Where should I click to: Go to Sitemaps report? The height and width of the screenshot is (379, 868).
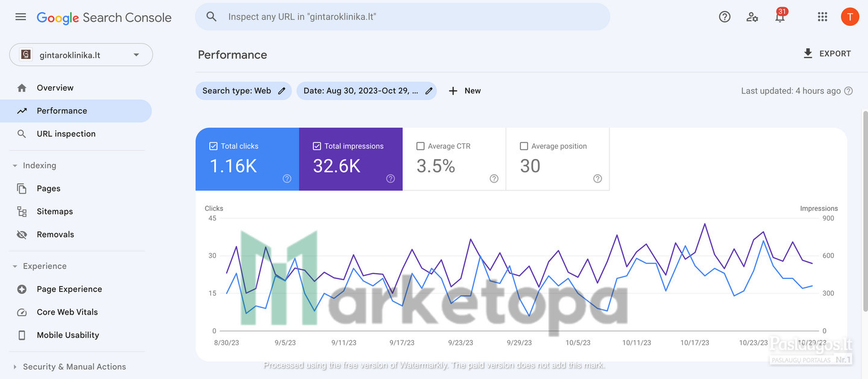pyautogui.click(x=76, y=211)
